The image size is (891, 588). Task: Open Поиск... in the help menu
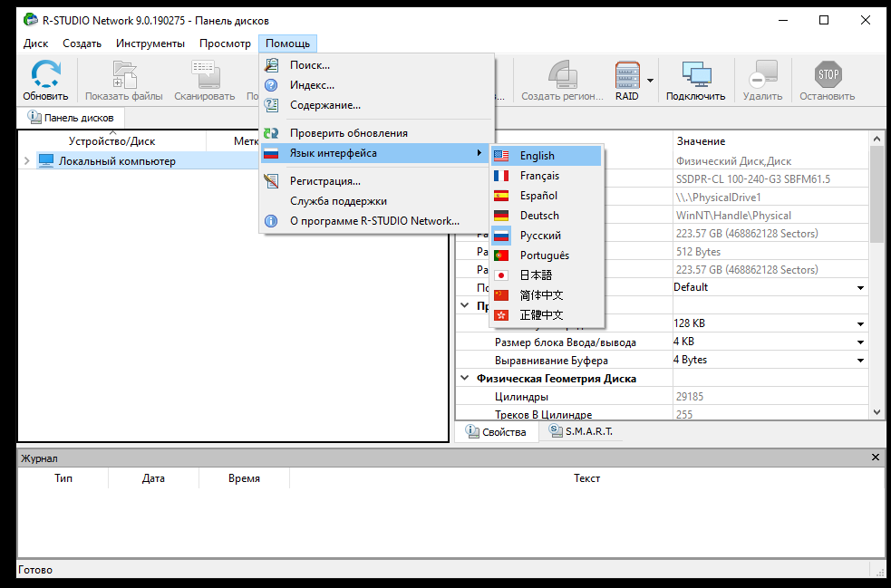click(x=377, y=65)
